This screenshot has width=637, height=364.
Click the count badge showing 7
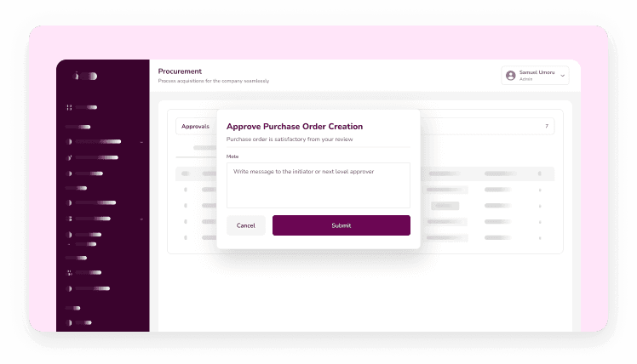pos(546,127)
